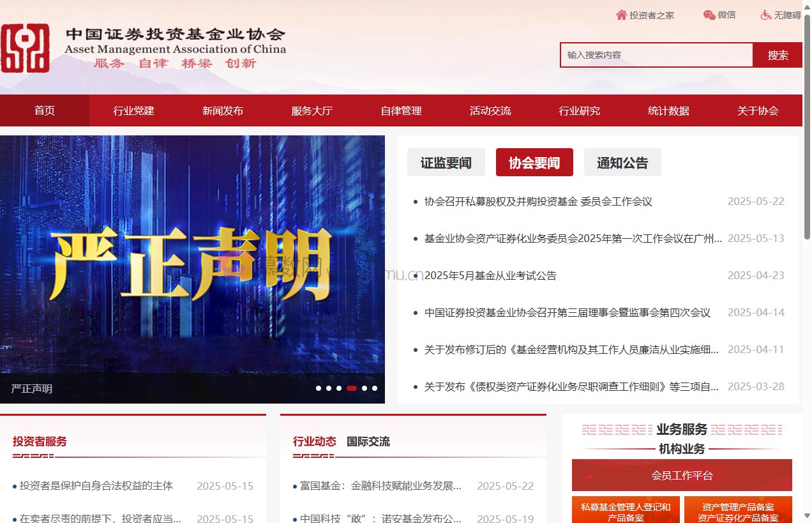Screen dimensions: 812x523
Task: Click 私募基金管理人登记和产品备案 button
Action: click(626, 510)
